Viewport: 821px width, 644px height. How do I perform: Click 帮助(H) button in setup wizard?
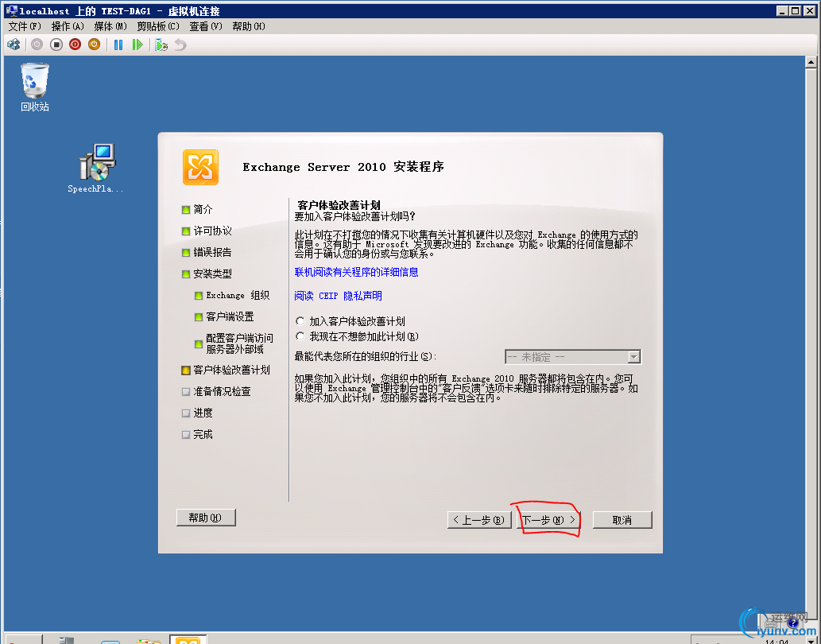206,518
